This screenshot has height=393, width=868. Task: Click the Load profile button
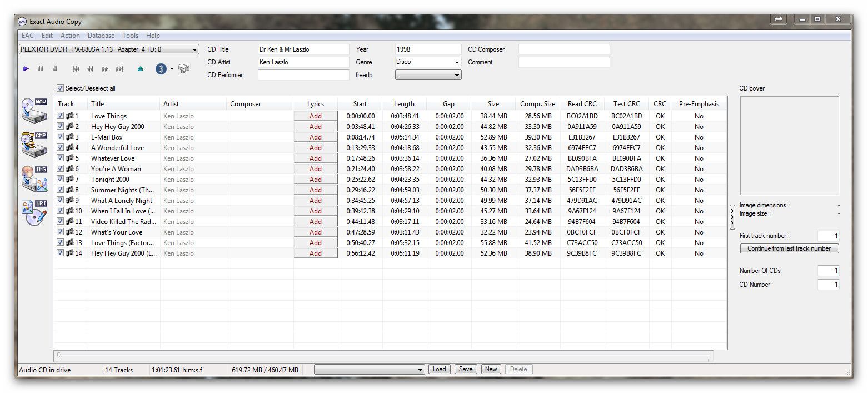(440, 369)
